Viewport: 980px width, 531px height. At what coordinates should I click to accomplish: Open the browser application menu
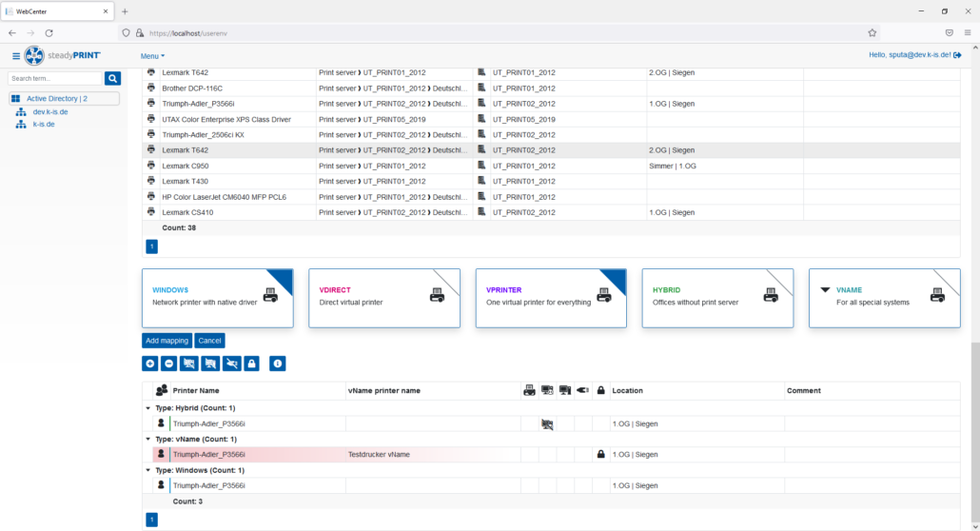[x=968, y=33]
